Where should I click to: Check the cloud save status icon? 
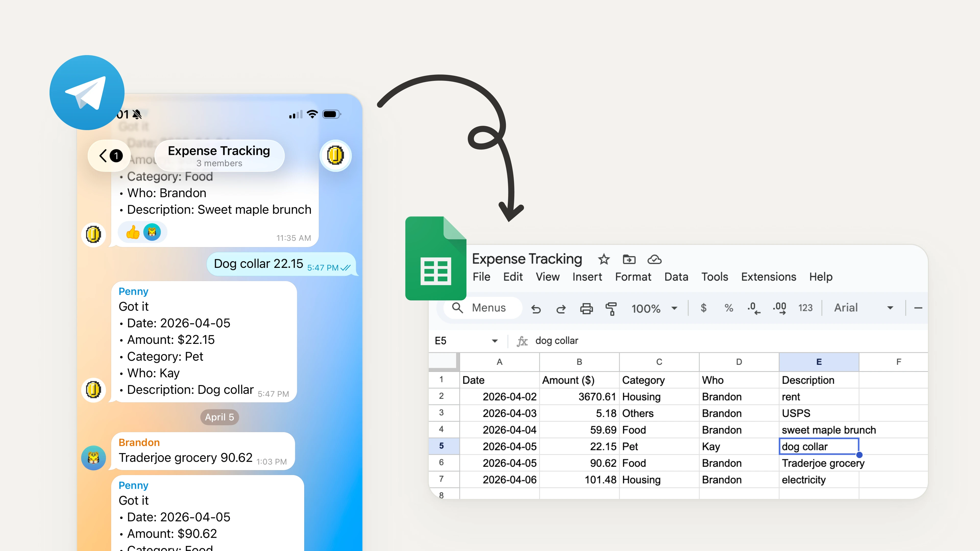654,259
